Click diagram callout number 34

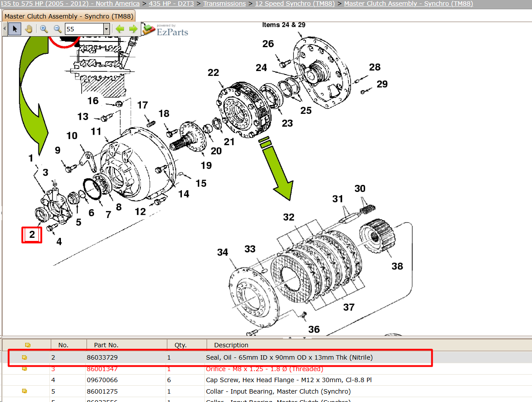point(223,252)
